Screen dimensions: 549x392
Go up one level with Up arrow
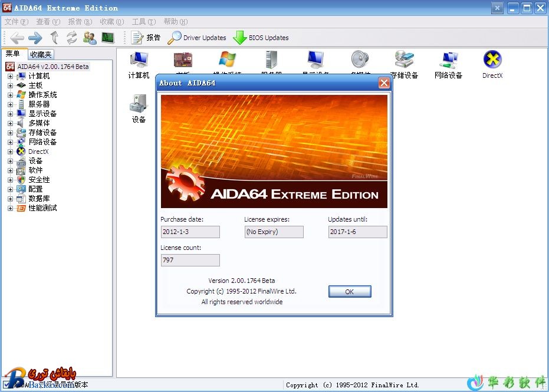[54, 38]
